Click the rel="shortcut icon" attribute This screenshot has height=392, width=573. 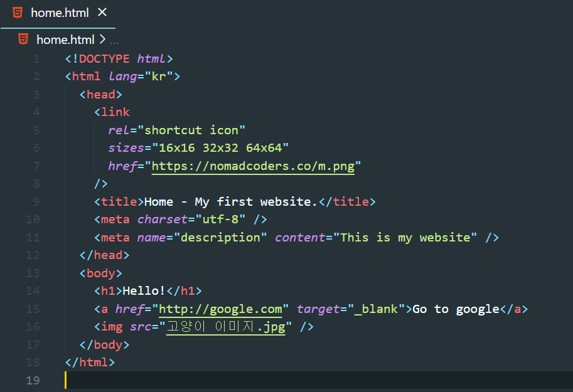click(x=176, y=130)
